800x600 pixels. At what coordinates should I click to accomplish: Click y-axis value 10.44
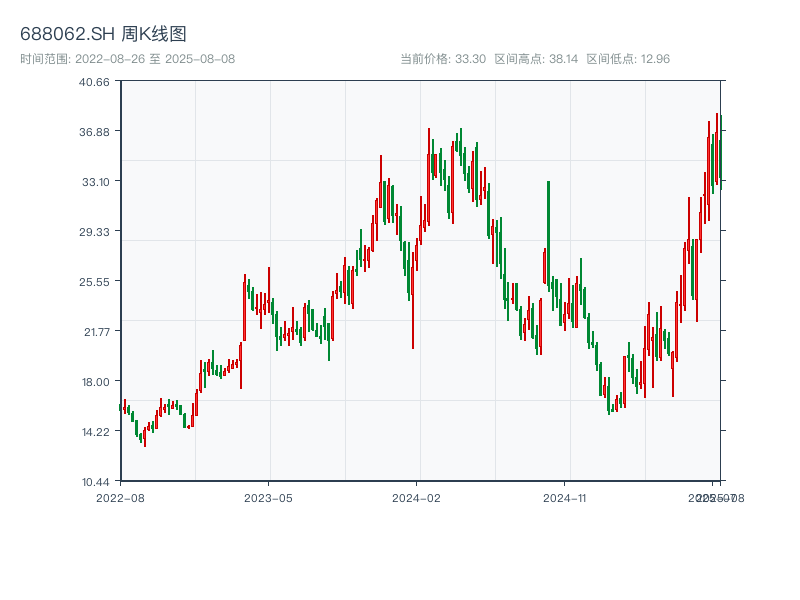[x=96, y=482]
